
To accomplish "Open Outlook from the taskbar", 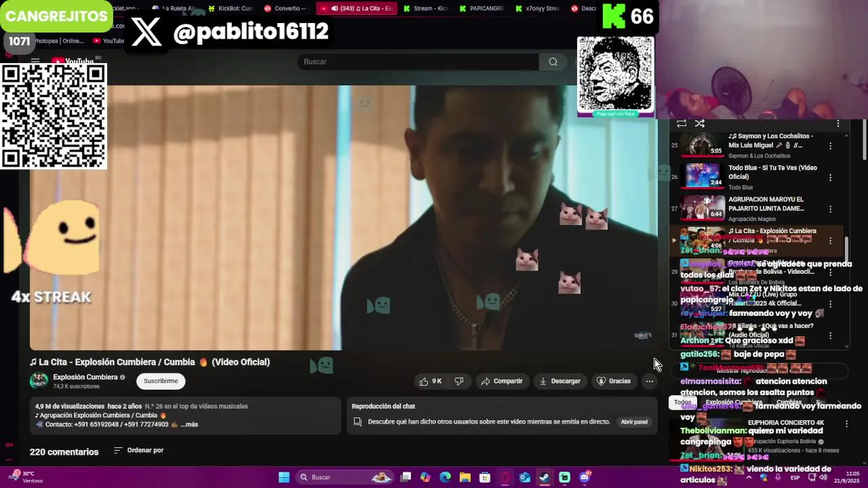I will coord(525,477).
